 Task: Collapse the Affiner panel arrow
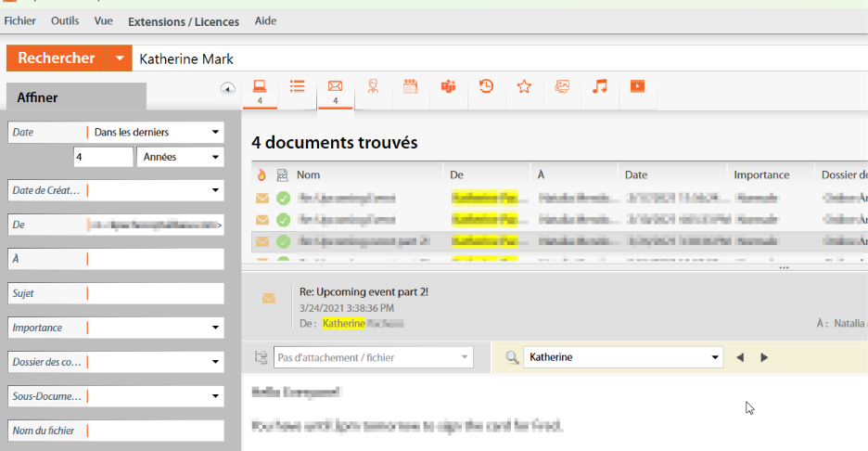pos(227,89)
